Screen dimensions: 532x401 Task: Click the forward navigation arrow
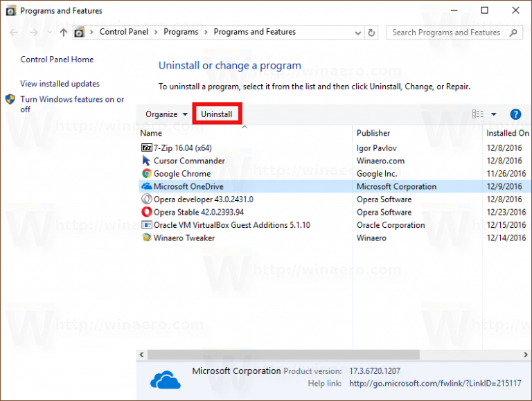coord(33,33)
